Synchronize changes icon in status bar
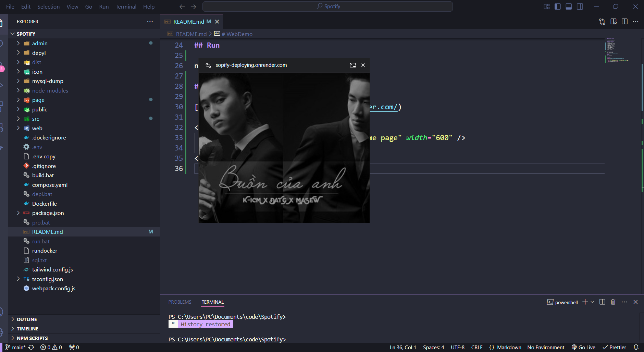This screenshot has width=644, height=352. click(31, 347)
